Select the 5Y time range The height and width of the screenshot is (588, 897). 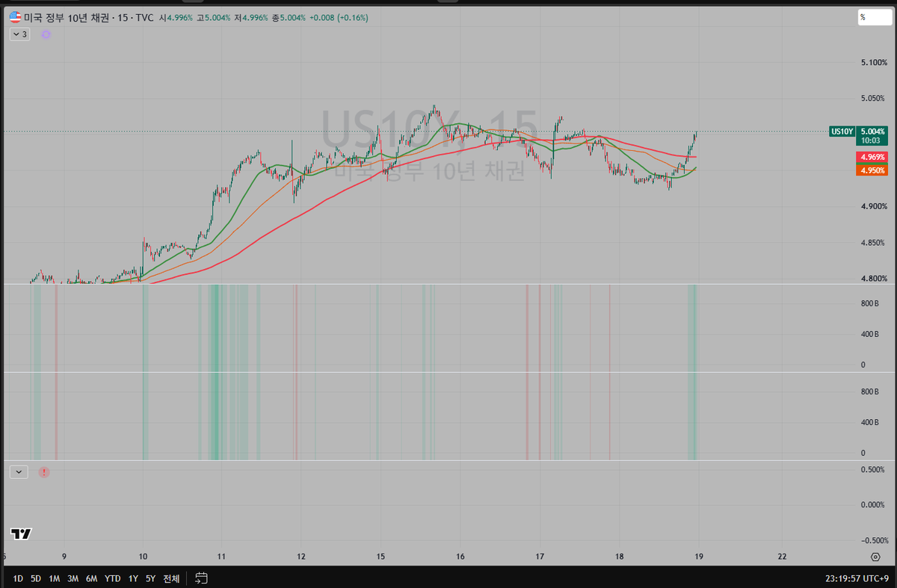click(x=151, y=578)
